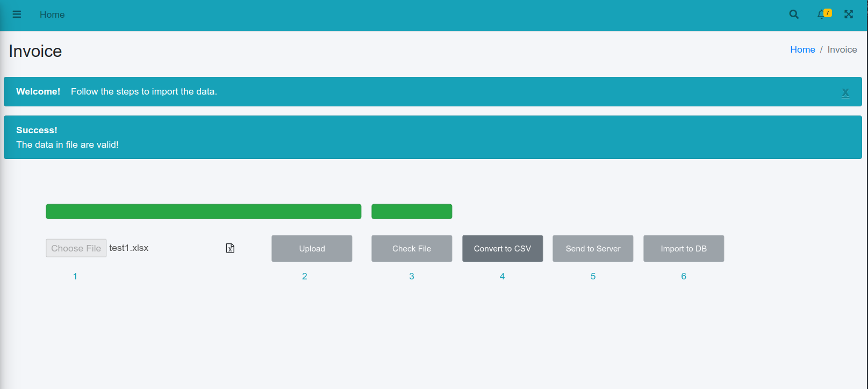868x389 pixels.
Task: Click the short green progress bar above Check File
Action: coord(412,212)
